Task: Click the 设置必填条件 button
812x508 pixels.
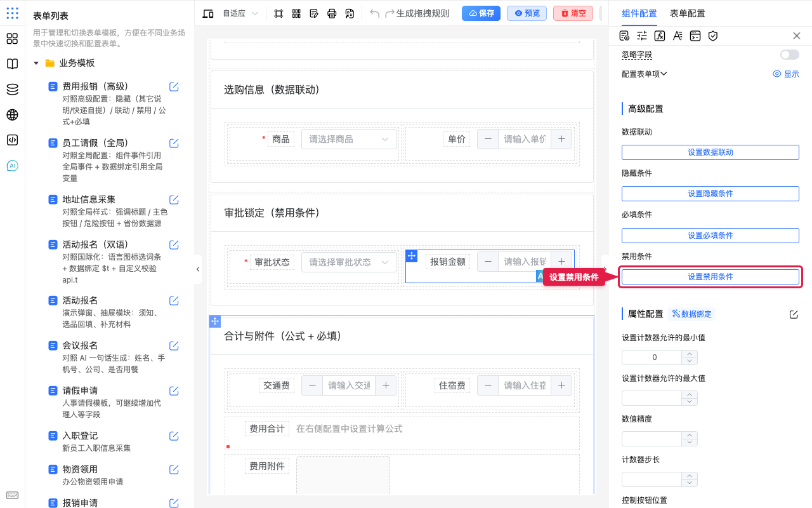Action: point(710,236)
